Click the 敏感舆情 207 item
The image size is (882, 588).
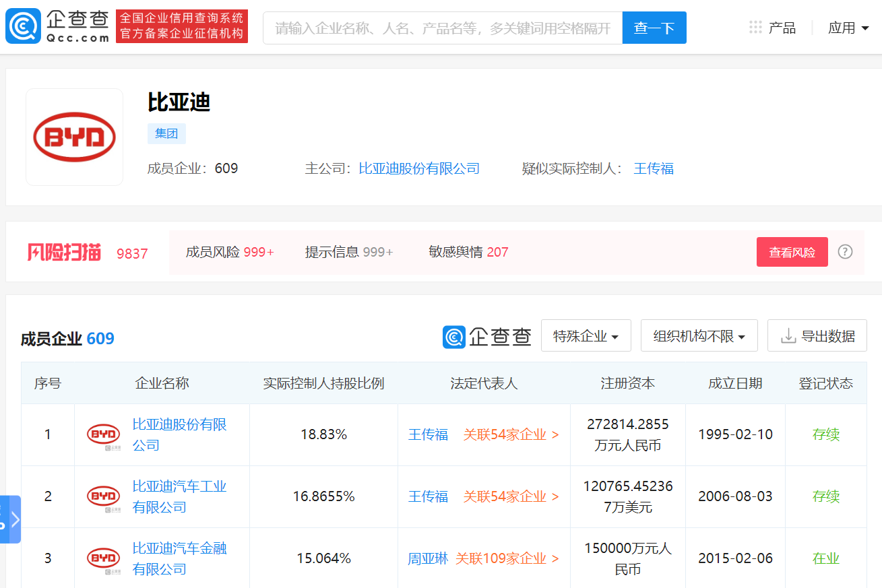[x=468, y=252]
